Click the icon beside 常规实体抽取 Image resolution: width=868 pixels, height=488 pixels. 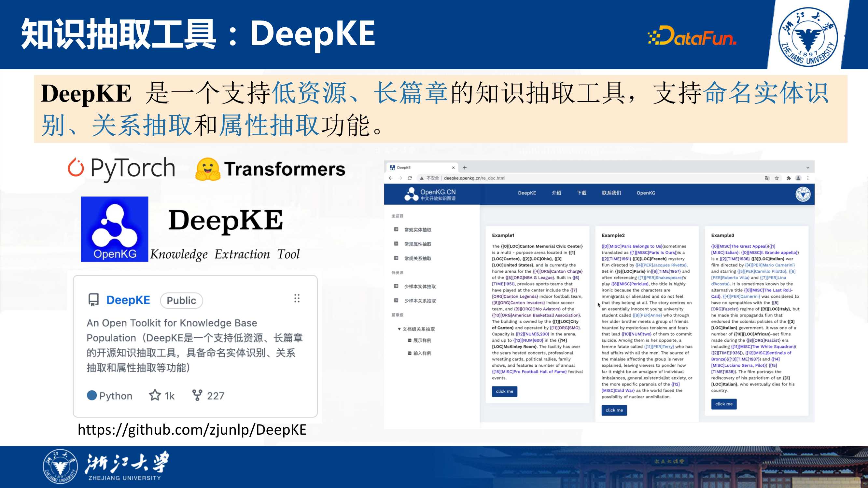tap(396, 229)
